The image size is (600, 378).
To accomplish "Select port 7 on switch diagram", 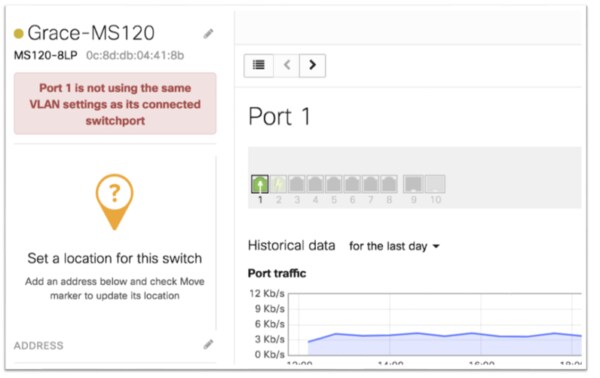I will pyautogui.click(x=370, y=184).
